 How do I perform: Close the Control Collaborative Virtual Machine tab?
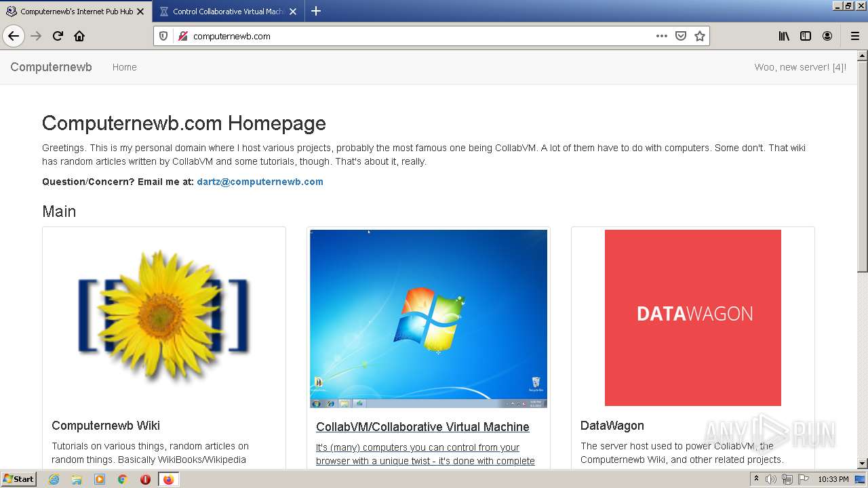tap(293, 12)
